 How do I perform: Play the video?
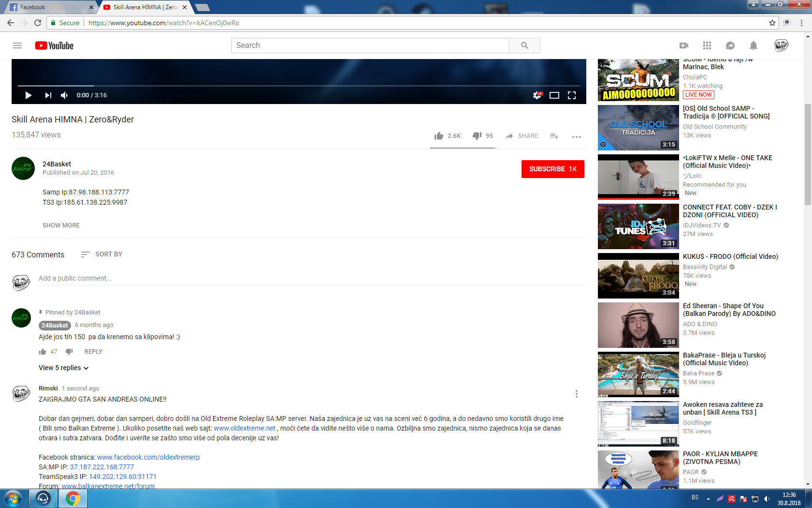[x=29, y=95]
